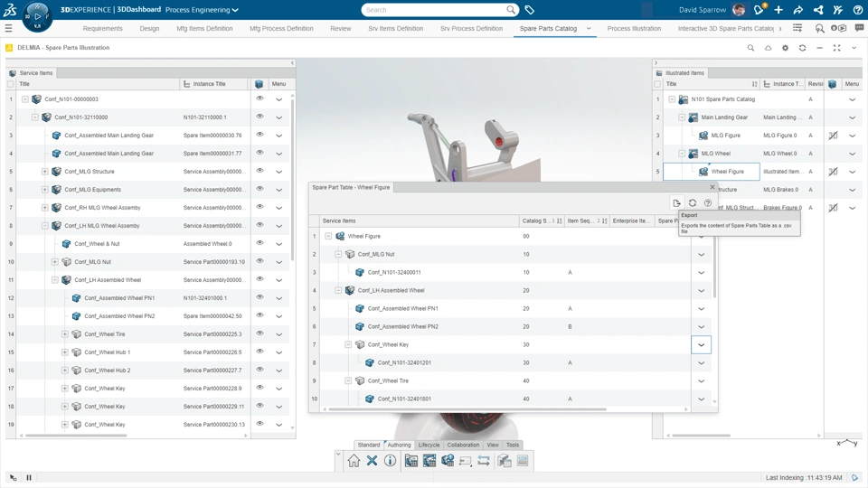
Task: Open row menu for Conf_Wheel Key in table
Action: (x=702, y=344)
